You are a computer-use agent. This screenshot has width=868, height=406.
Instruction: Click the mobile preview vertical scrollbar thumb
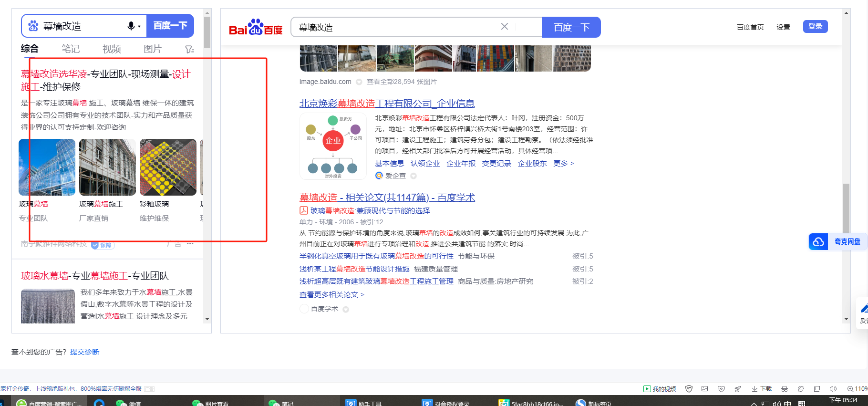coord(207,32)
